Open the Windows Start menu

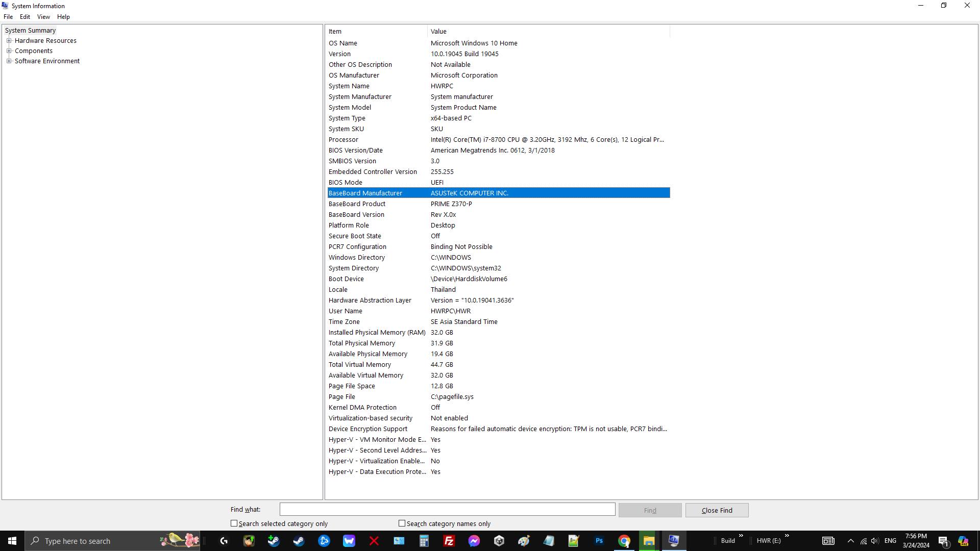pos(12,541)
